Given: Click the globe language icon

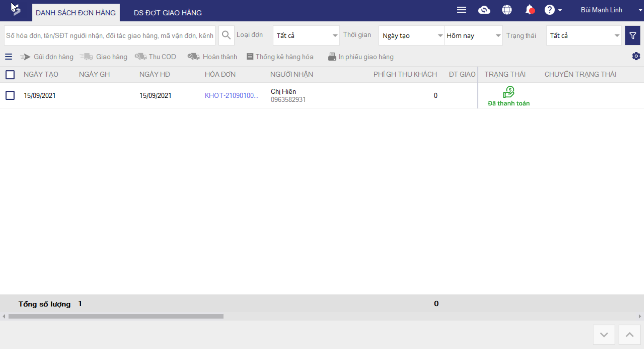Looking at the screenshot, I should click(507, 10).
